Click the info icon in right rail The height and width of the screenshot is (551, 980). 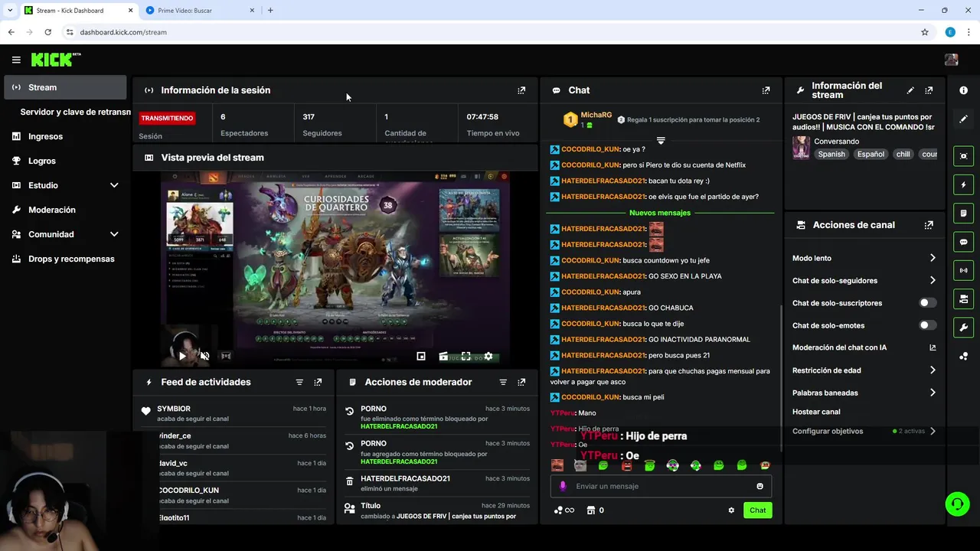(963, 90)
